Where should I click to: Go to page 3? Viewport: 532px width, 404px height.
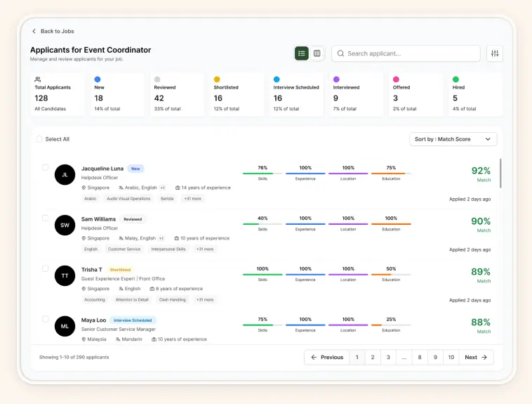pyautogui.click(x=388, y=357)
